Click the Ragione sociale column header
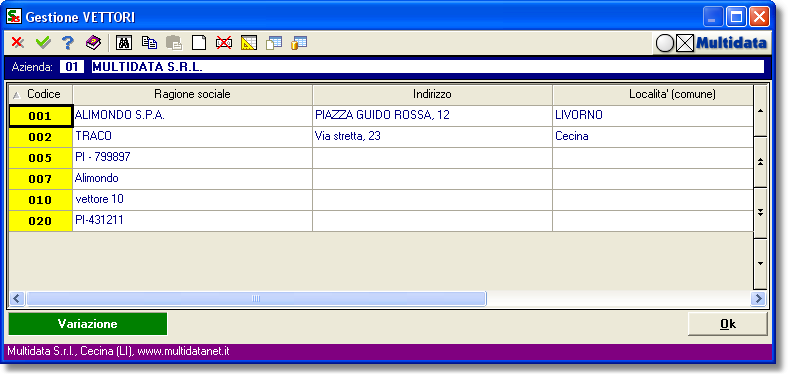The width and height of the screenshot is (788, 376). point(192,95)
